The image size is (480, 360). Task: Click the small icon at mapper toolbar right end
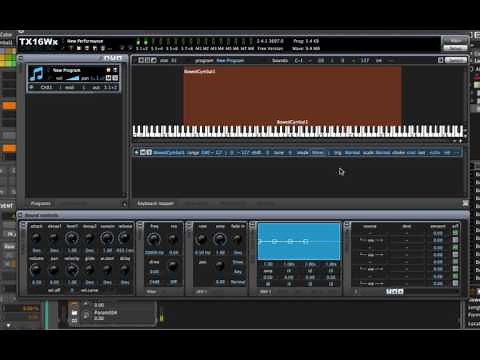441,60
